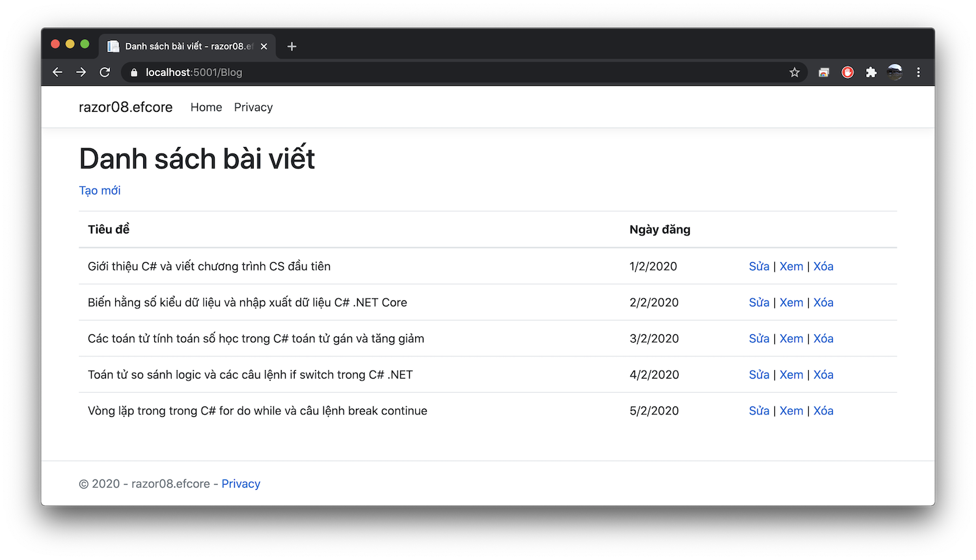Close the Danh sách bài viết tab

(264, 46)
